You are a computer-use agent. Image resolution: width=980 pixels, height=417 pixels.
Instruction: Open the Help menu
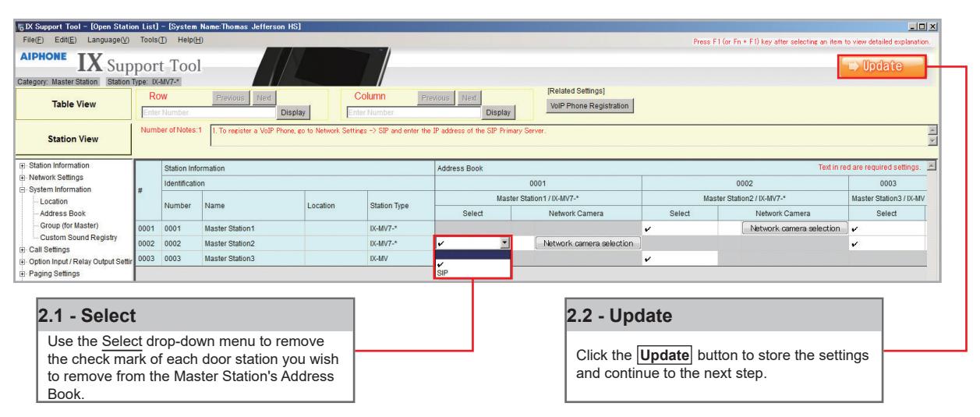[x=190, y=40]
